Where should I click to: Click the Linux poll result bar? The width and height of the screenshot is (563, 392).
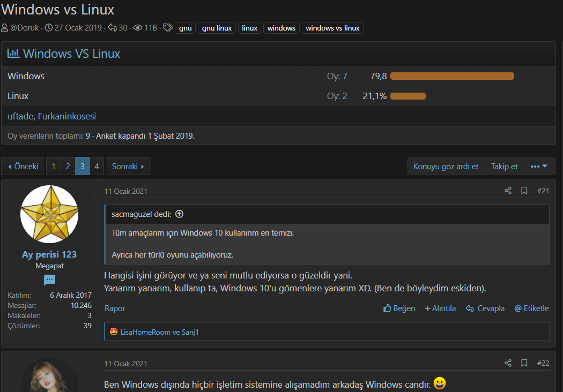(408, 96)
